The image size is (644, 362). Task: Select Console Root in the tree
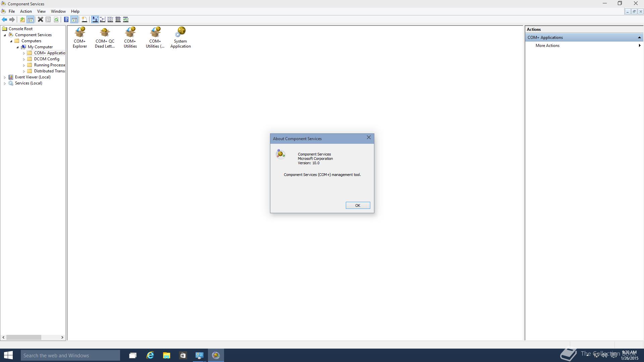[20, 29]
